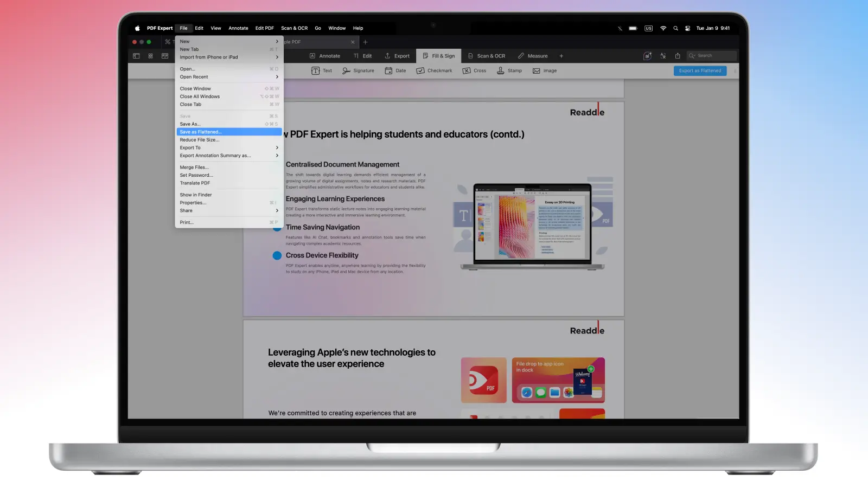This screenshot has width=868, height=488.
Task: Add a new tab with plus button
Action: [365, 42]
